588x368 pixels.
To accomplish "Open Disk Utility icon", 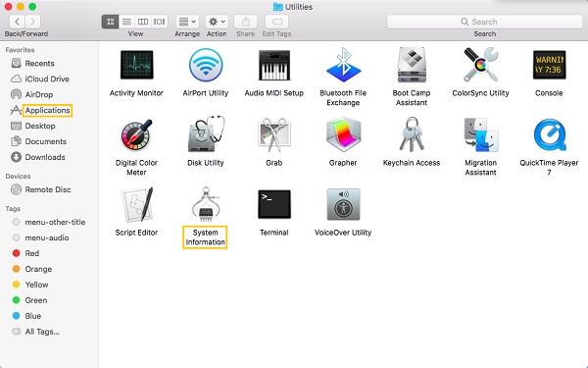I will (206, 134).
